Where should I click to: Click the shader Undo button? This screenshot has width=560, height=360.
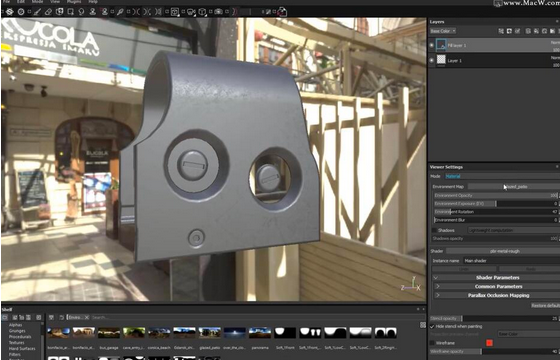[464, 269]
